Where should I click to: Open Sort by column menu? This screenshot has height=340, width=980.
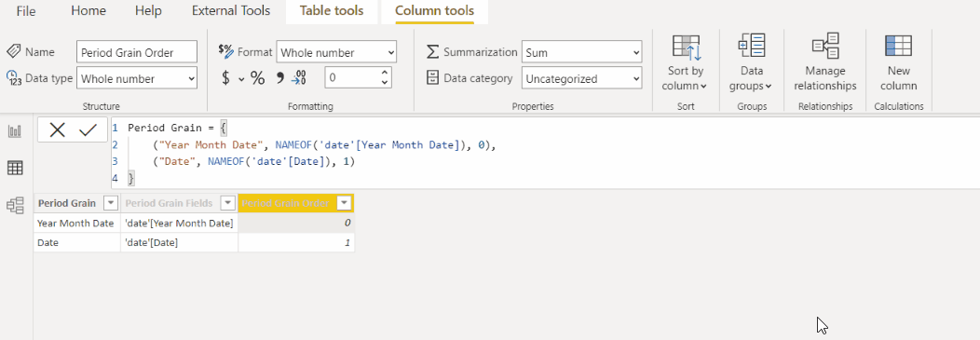pyautogui.click(x=685, y=63)
